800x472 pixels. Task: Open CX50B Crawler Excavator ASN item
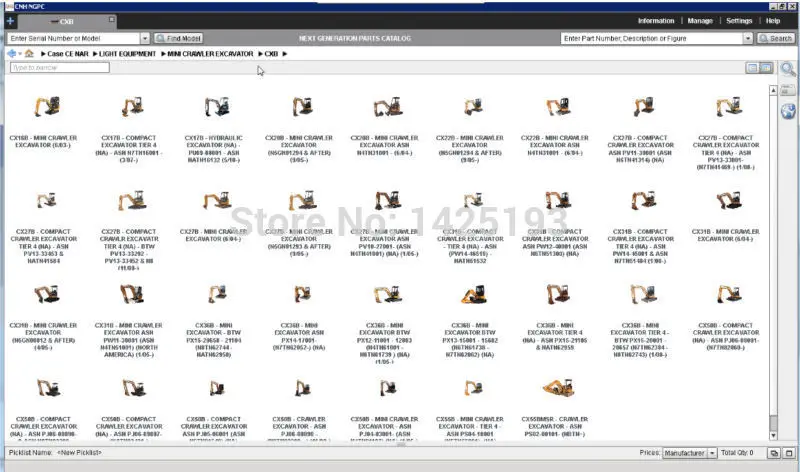tap(303, 388)
